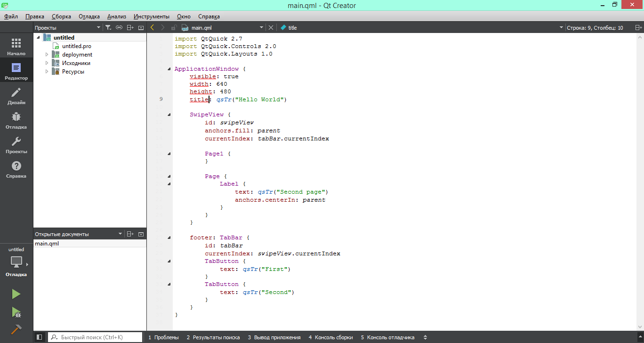The width and height of the screenshot is (644, 343).
Task: Toggle synchronize with editor link icon
Action: (x=119, y=28)
